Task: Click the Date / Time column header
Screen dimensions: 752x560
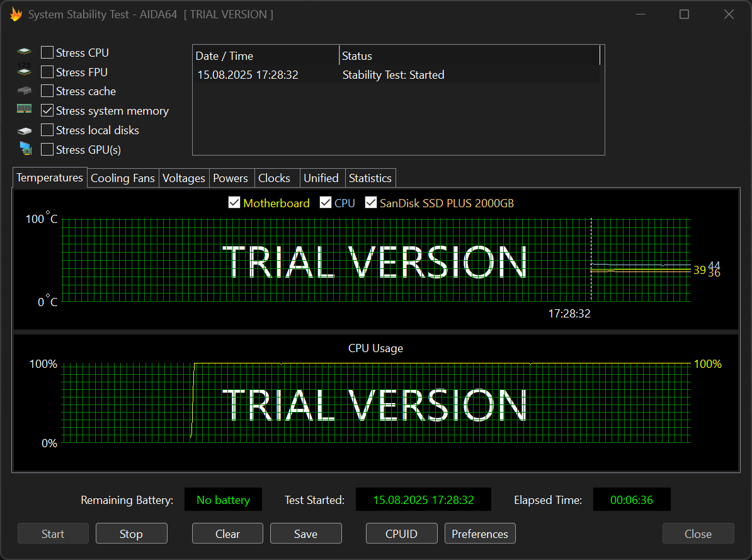Action: coord(266,55)
